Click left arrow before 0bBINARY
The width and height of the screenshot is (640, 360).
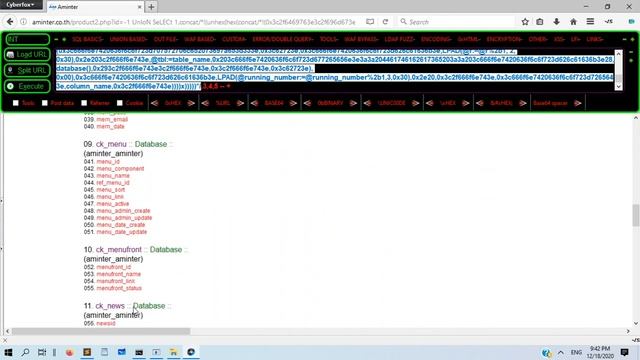pos(307,103)
